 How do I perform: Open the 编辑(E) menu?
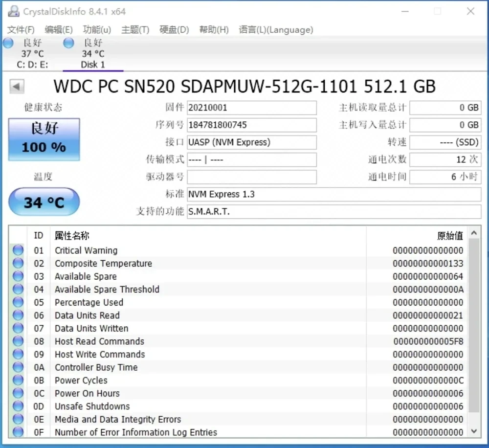point(58,30)
